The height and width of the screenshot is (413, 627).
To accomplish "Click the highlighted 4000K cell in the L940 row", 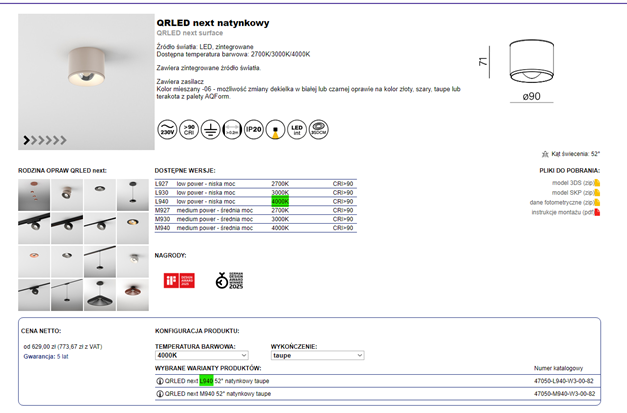I will click(x=280, y=201).
